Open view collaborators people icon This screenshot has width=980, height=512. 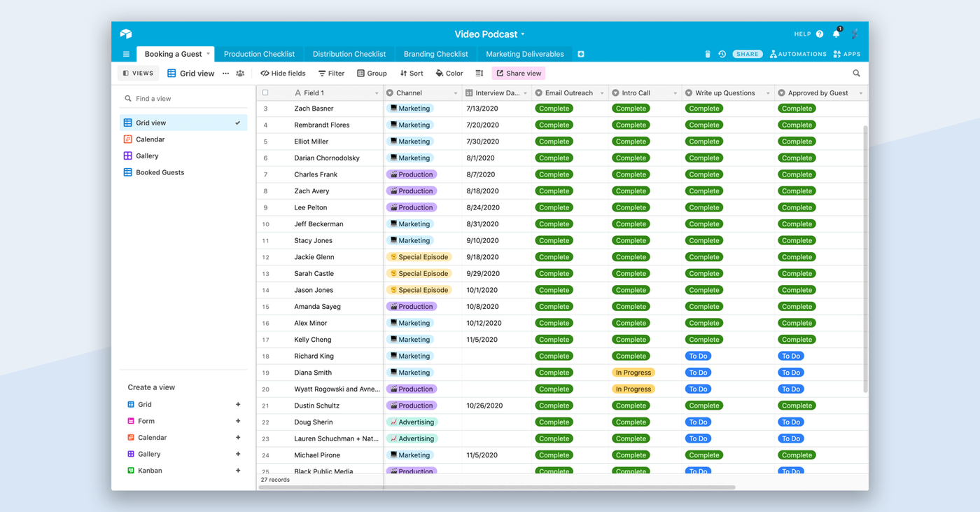[240, 73]
